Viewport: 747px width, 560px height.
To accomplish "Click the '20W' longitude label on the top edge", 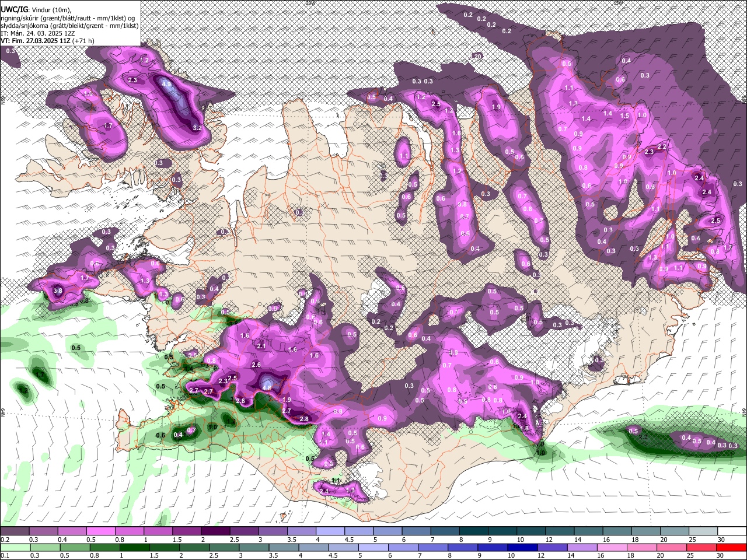I will pyautogui.click(x=310, y=3).
